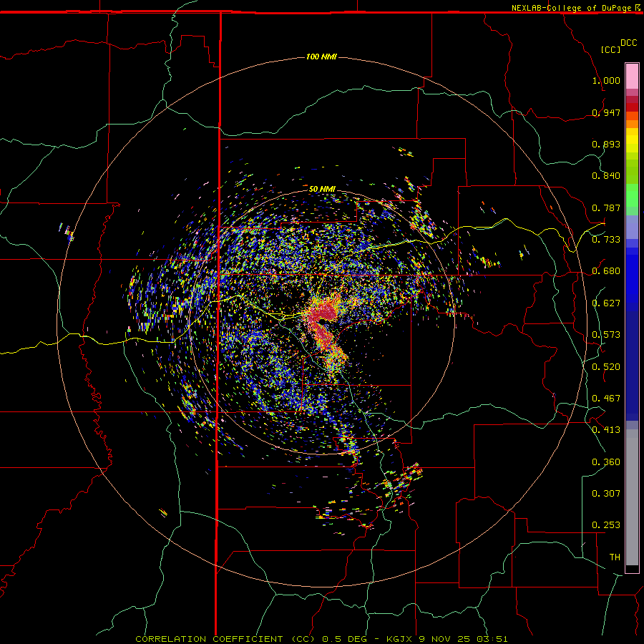Select the orange color bar segment

click(x=632, y=124)
